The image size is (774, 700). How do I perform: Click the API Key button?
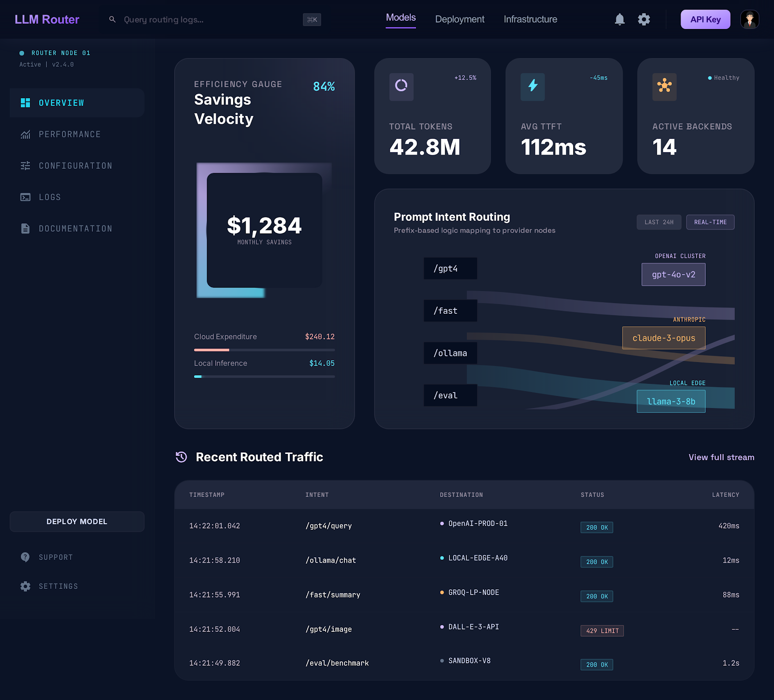[705, 19]
